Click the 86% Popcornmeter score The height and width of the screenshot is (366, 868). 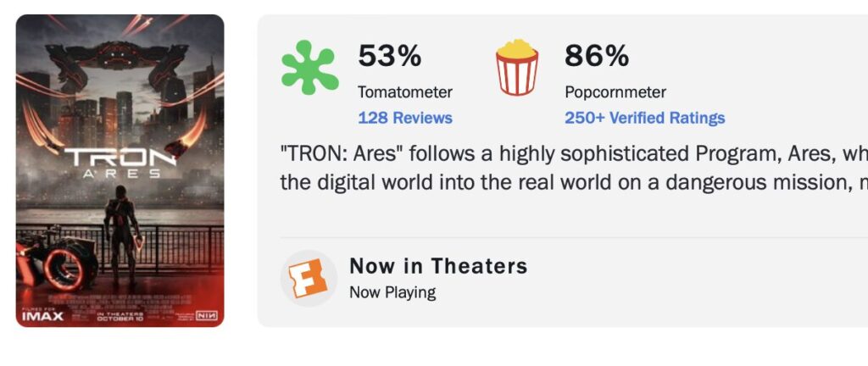(597, 57)
